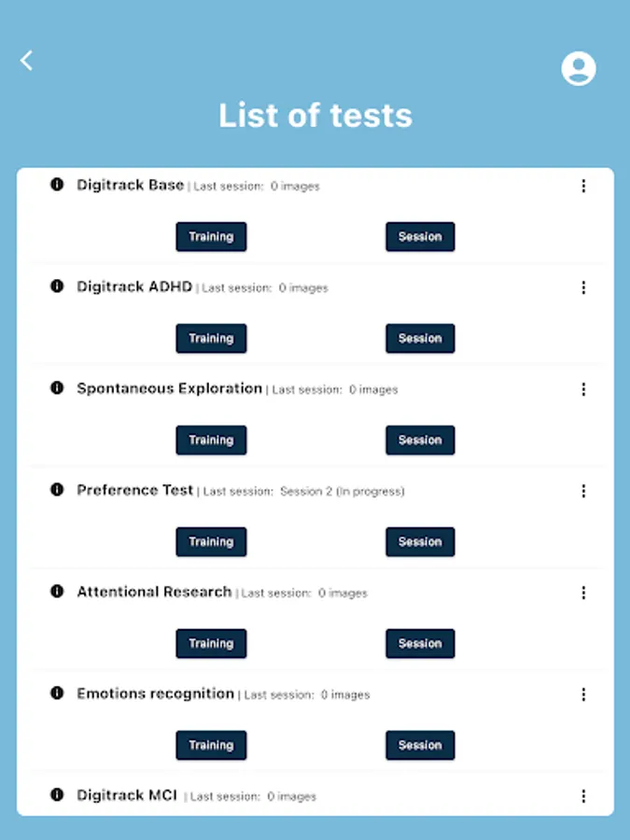Open three-dot menu for Spontaneous Exploration
This screenshot has width=630, height=840.
583,389
